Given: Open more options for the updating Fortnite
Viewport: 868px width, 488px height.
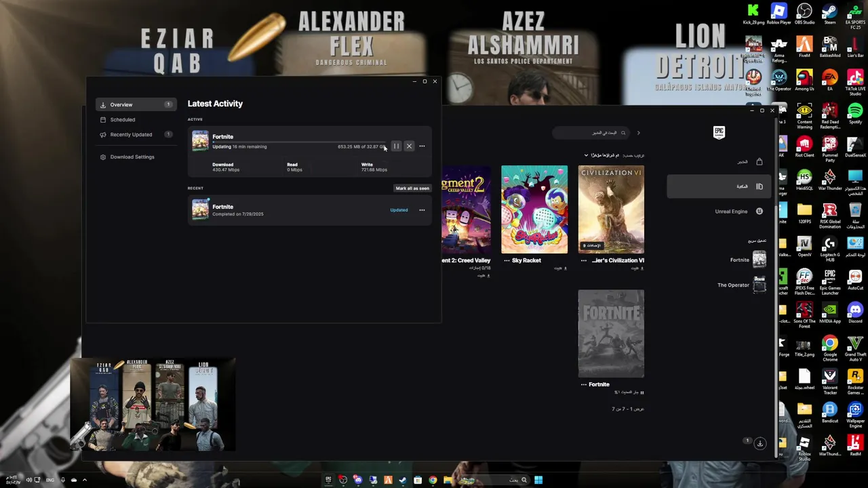Looking at the screenshot, I should click(422, 146).
